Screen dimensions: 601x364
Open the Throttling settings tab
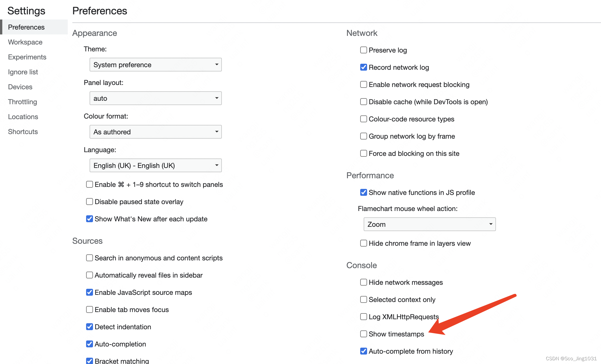[22, 102]
